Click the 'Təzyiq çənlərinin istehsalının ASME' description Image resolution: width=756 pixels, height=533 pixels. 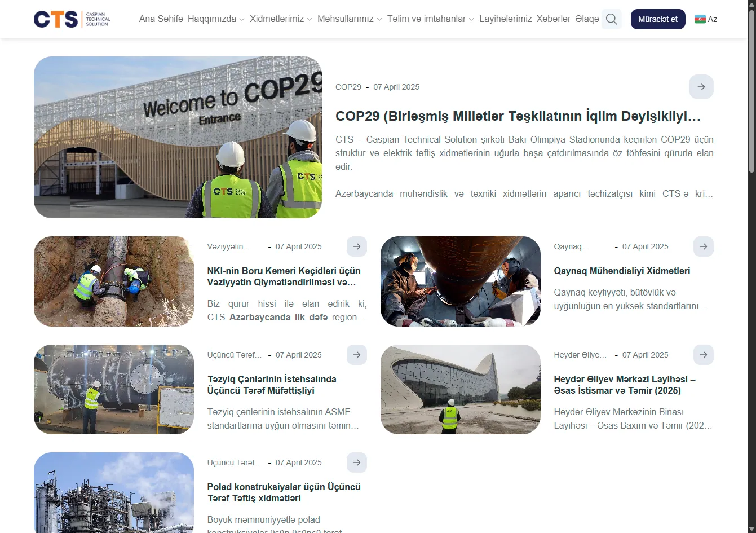(x=283, y=419)
